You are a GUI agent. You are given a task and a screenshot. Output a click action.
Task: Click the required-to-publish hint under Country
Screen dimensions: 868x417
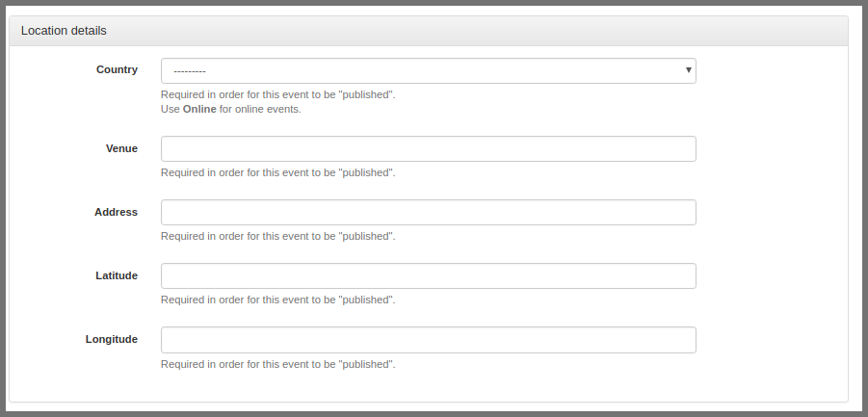[277, 94]
